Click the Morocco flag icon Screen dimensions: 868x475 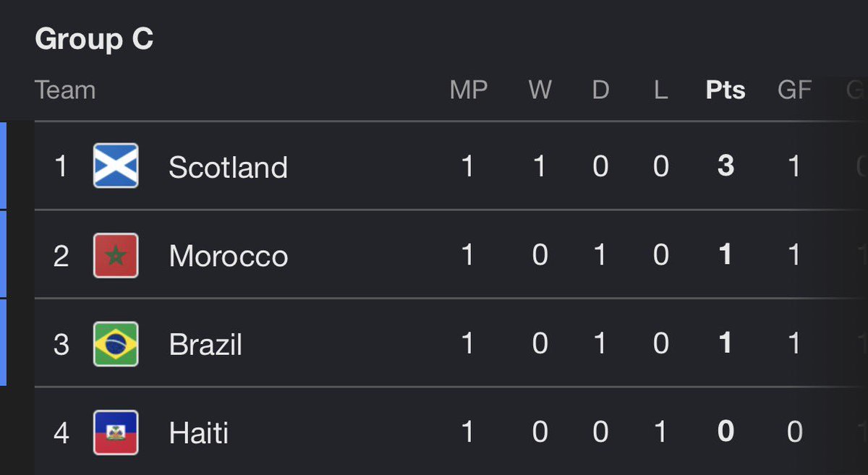116,255
